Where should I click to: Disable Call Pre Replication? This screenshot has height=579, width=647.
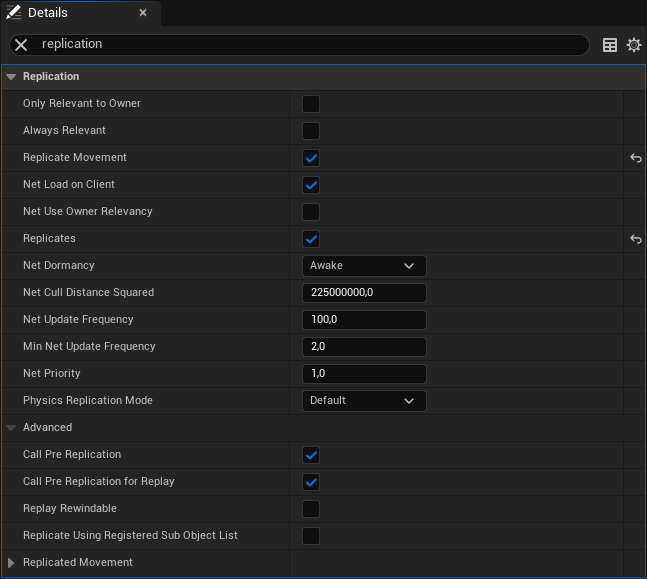tap(311, 455)
